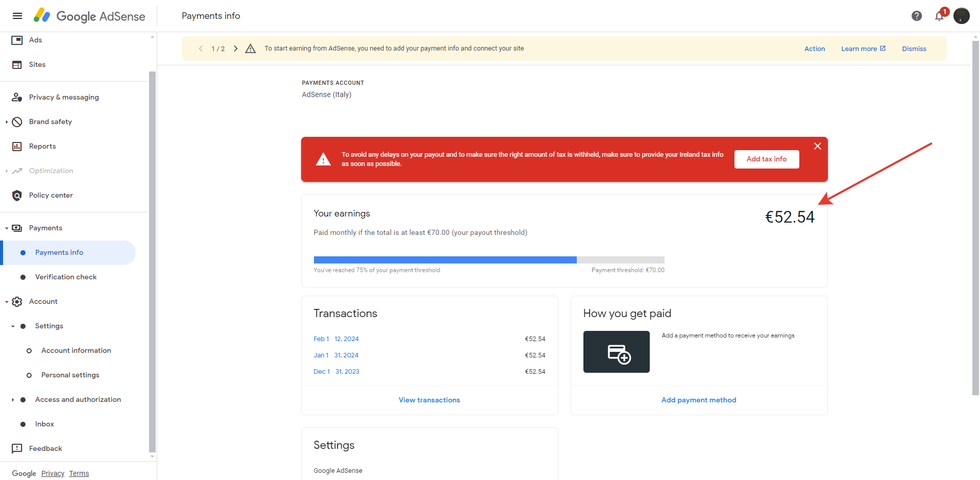This screenshot has height=480, width=980.
Task: Click the Optimization trend icon
Action: click(17, 171)
